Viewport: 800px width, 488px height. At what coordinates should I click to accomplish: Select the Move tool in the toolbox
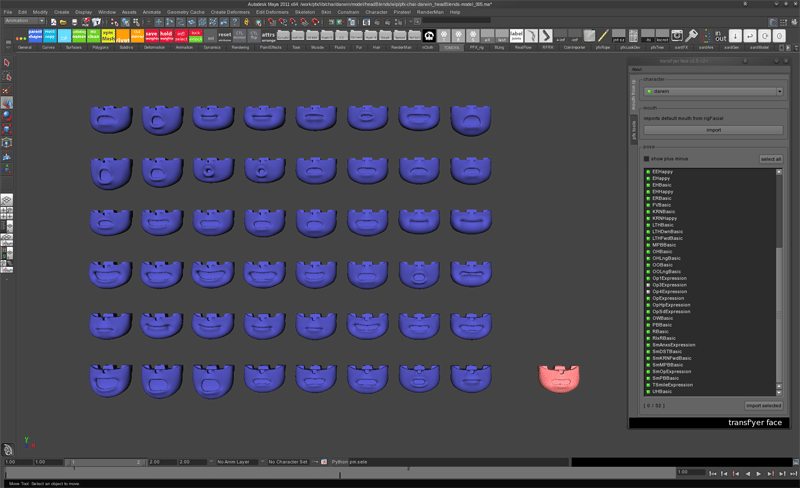7,103
